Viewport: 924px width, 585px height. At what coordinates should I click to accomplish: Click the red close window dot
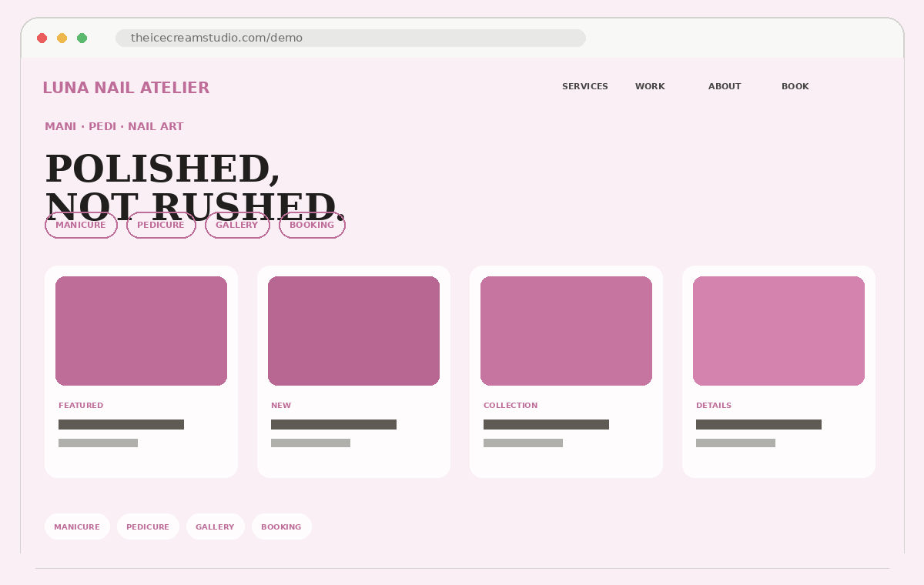tap(42, 38)
